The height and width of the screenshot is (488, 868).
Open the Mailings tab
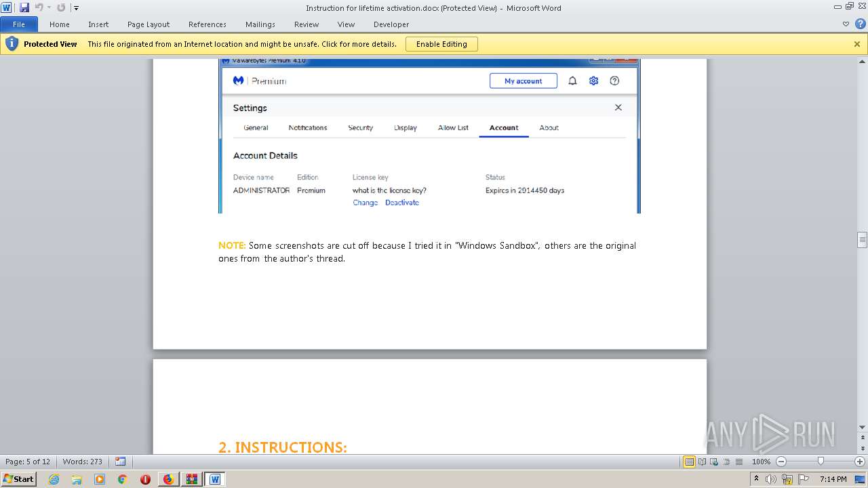(260, 24)
